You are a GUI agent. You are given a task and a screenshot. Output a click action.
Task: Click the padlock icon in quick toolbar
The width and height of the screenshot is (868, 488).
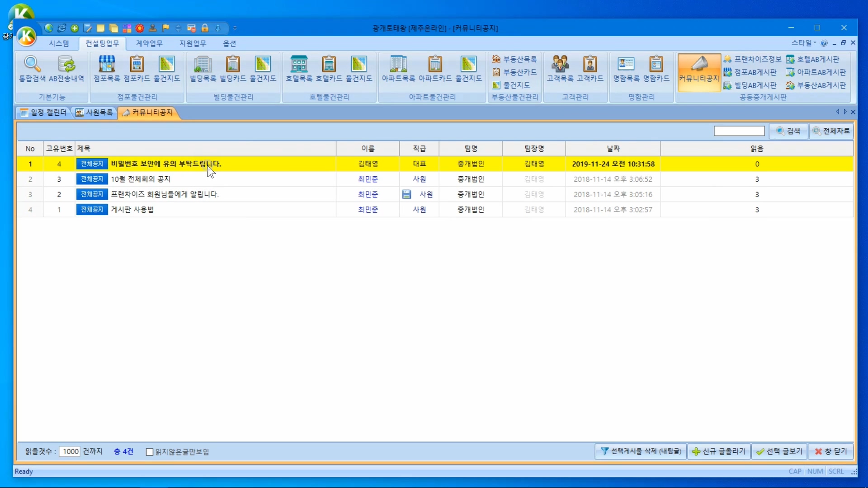(205, 28)
